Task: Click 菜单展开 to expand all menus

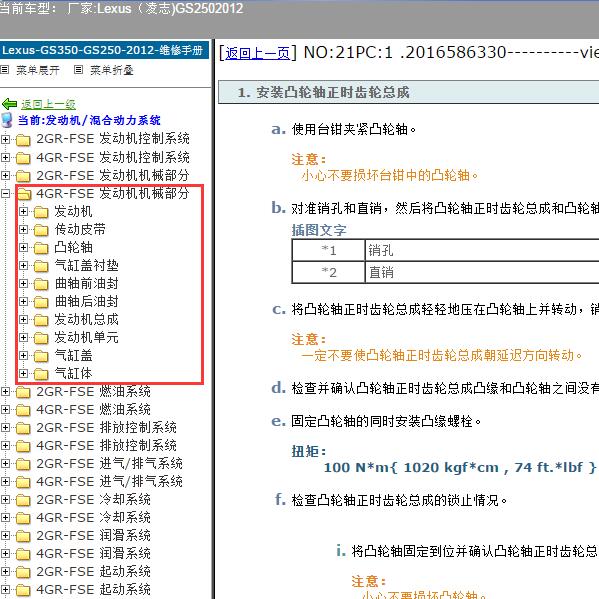Action: [37, 70]
